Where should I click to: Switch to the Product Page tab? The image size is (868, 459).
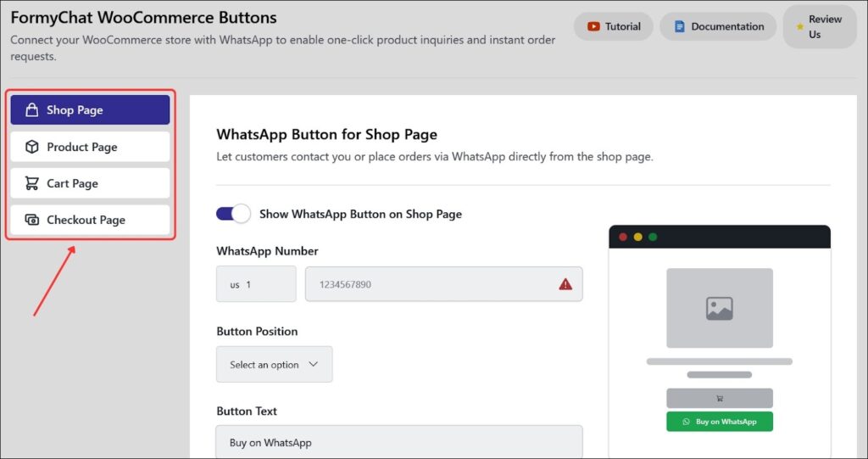coord(90,147)
